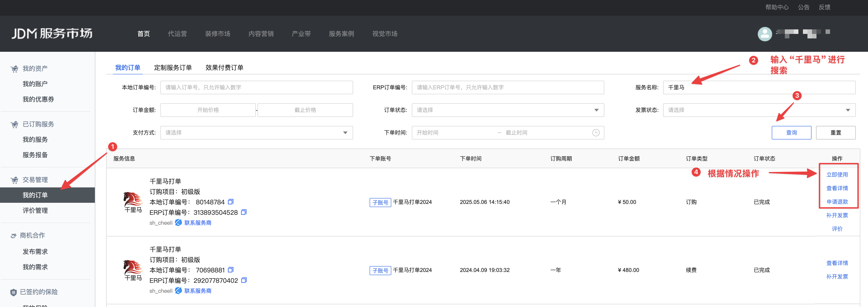Click 千里马 horse logo of order 70698881

click(x=133, y=270)
